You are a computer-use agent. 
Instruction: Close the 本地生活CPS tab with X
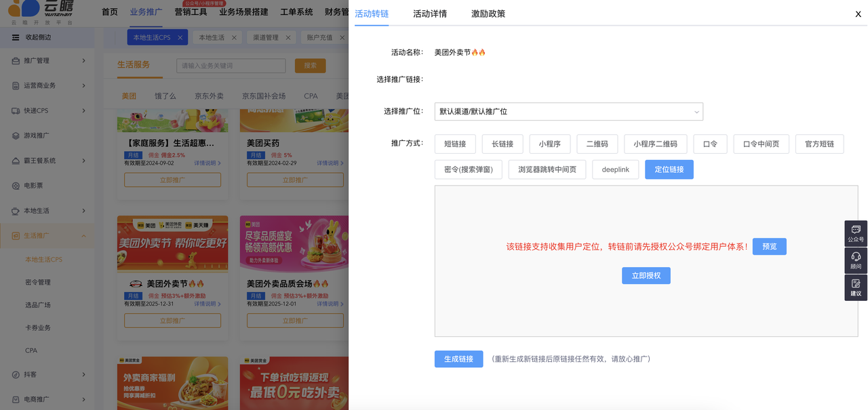point(180,38)
